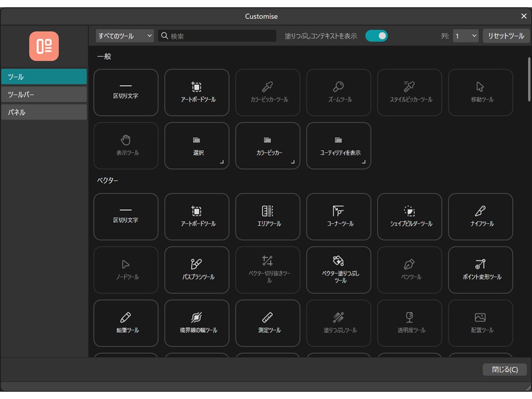Switch to the ツールバー tab
The height and width of the screenshot is (399, 532).
coord(44,95)
